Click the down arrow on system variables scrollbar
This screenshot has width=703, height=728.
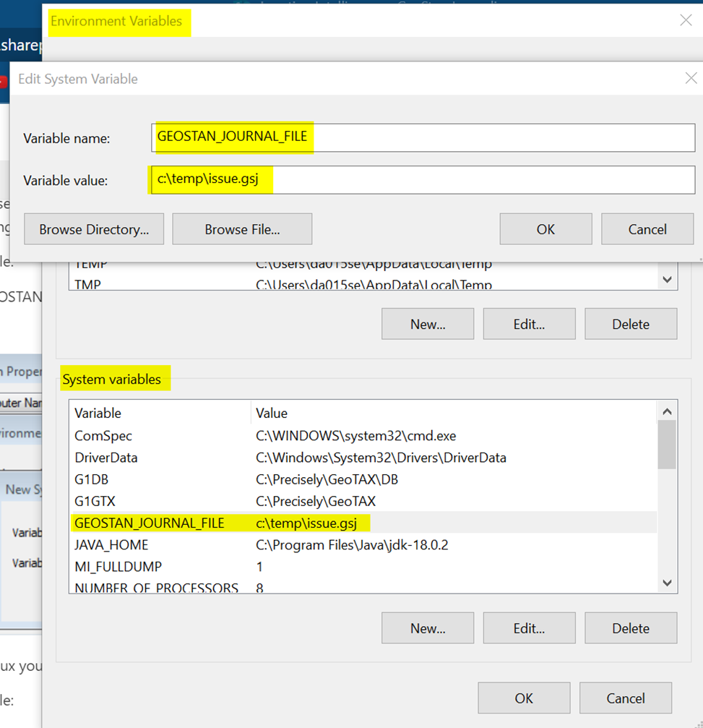pos(666,583)
